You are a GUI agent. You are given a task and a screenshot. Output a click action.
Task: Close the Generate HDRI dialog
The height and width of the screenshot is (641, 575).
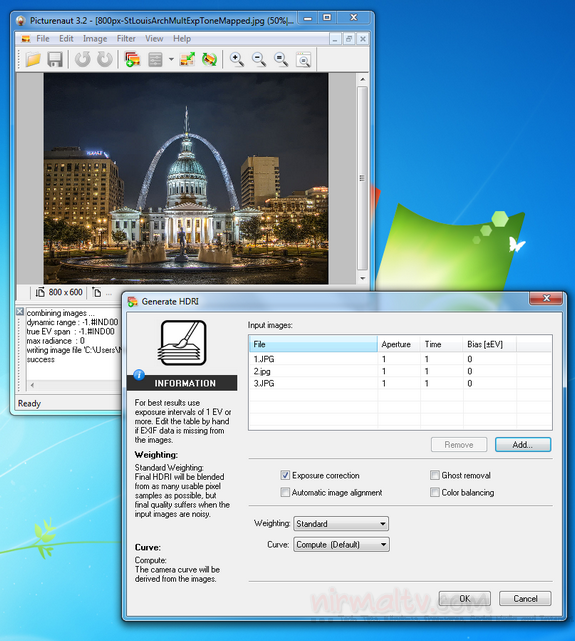(x=546, y=298)
